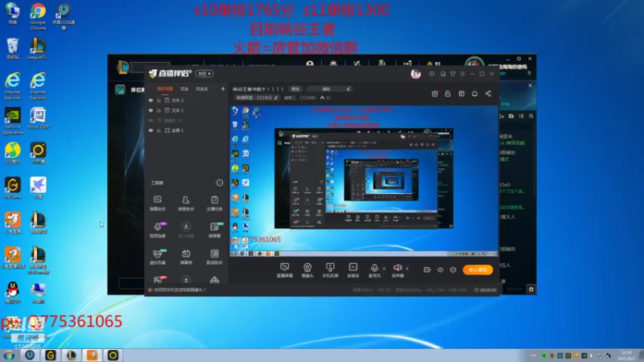Add a new source with plus button

click(223, 88)
